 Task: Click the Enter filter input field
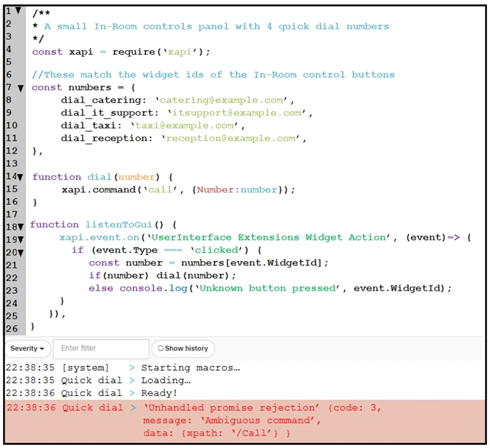click(x=101, y=349)
